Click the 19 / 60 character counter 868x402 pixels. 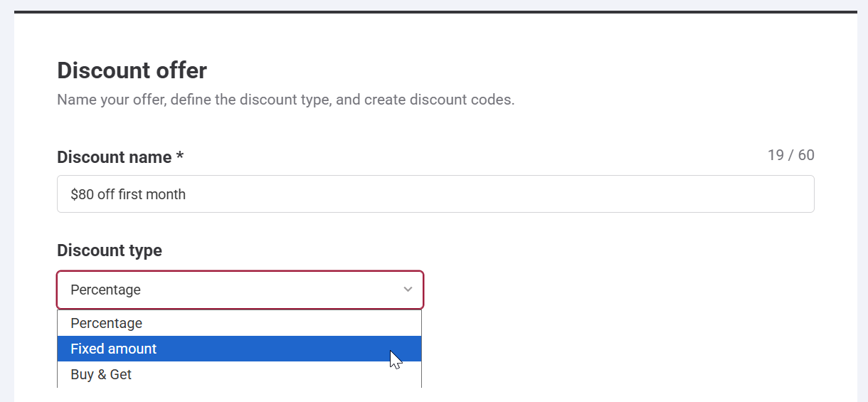[790, 155]
